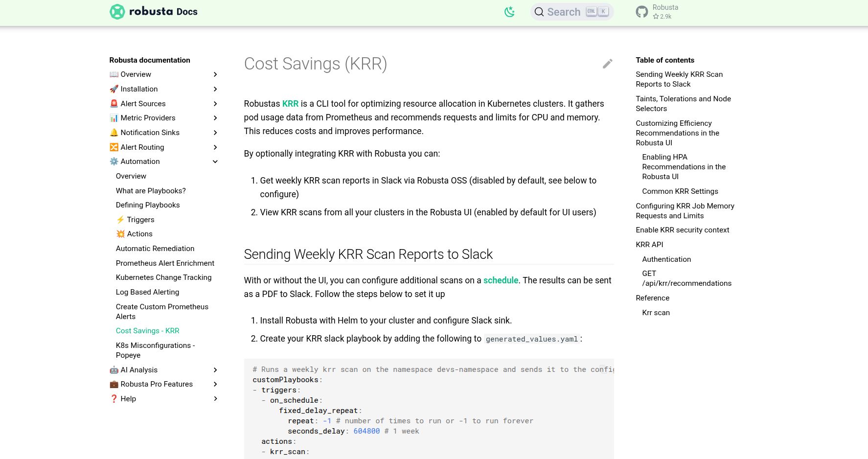
Task: Click into the search input field
Action: 568,12
